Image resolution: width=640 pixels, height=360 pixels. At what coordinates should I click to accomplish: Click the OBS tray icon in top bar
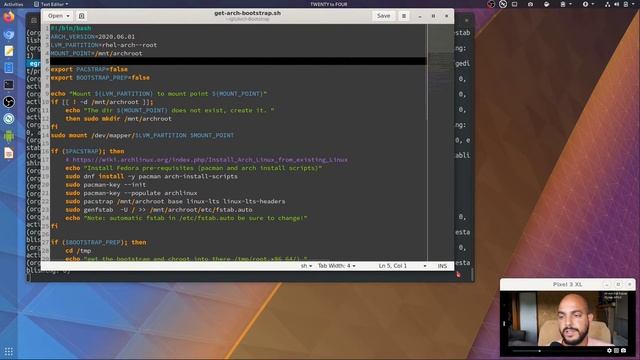coord(491,4)
